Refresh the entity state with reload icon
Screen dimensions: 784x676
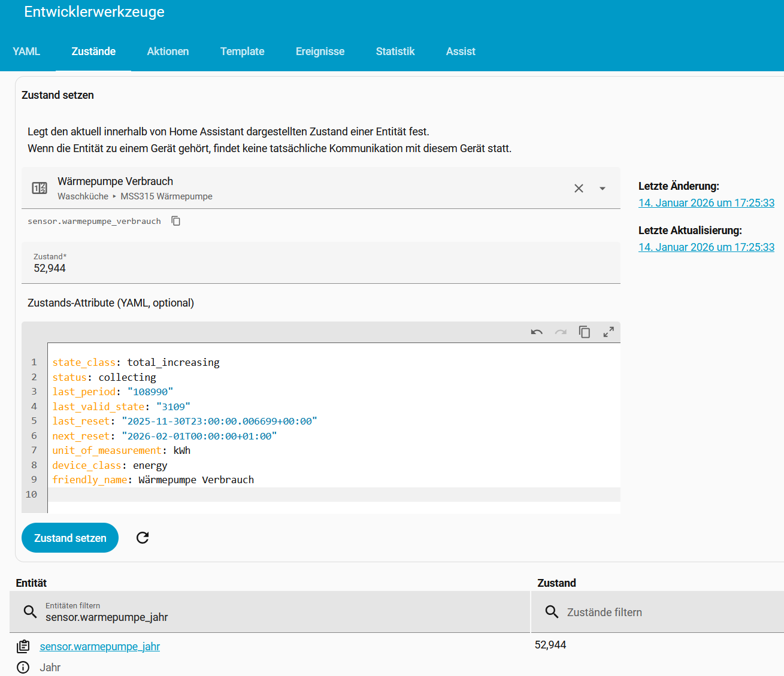click(x=143, y=538)
